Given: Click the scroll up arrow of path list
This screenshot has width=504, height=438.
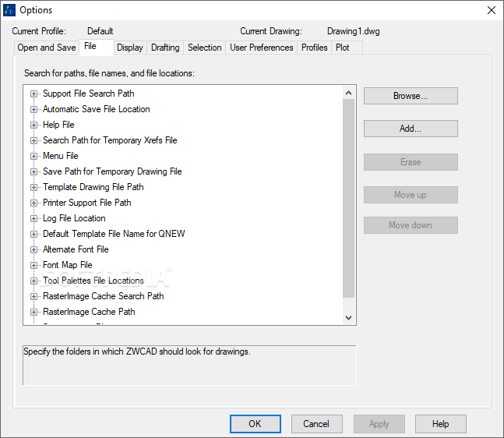Looking at the screenshot, I should (x=348, y=94).
